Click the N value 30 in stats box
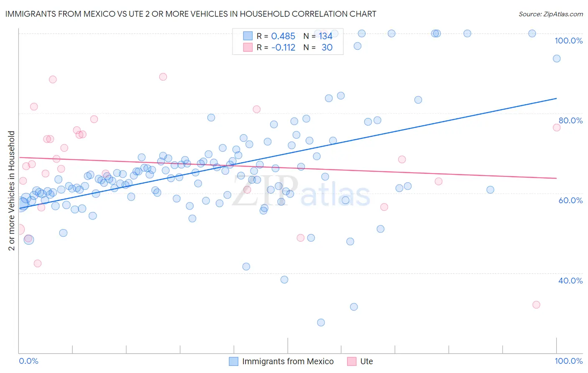Image resolution: width=588 pixels, height=373 pixels. (x=327, y=47)
